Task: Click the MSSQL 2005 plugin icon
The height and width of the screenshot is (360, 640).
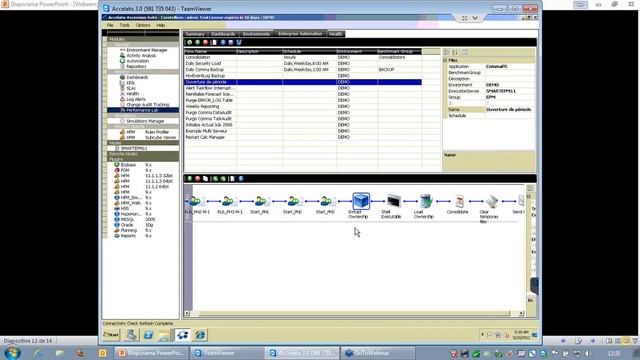Action: [117, 219]
